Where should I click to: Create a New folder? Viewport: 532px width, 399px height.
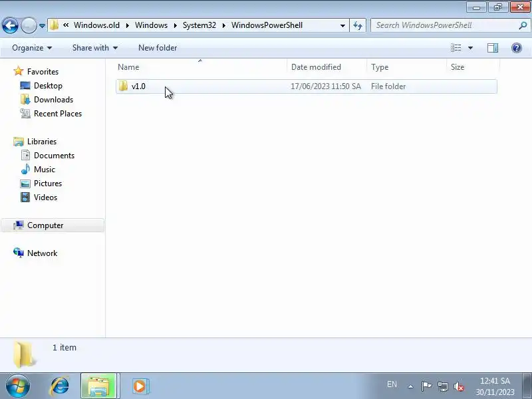[158, 48]
